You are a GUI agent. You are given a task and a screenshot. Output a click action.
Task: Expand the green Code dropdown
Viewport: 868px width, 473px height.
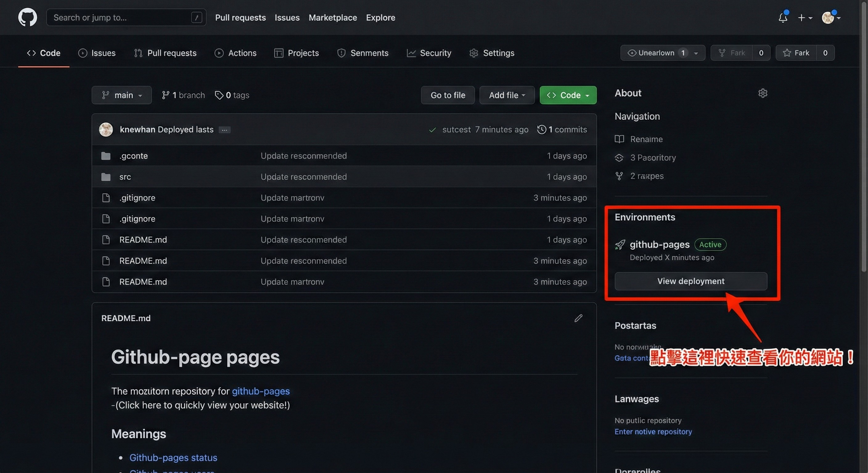point(568,95)
